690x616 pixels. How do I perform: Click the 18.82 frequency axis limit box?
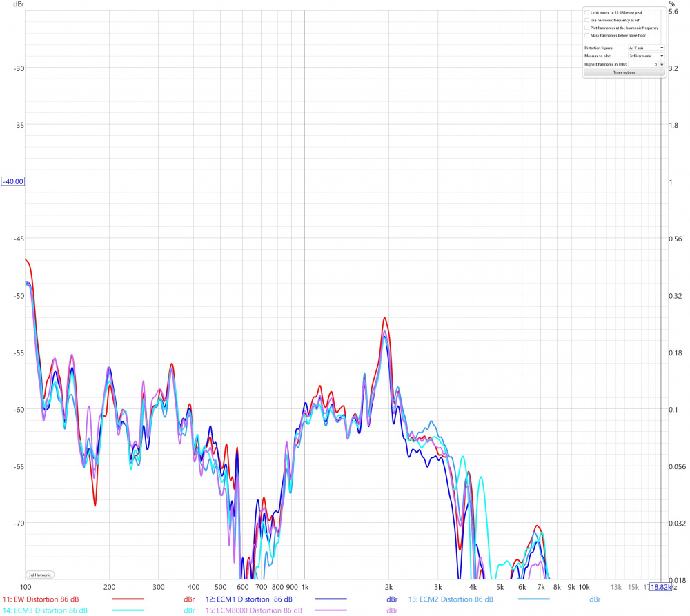(660, 587)
